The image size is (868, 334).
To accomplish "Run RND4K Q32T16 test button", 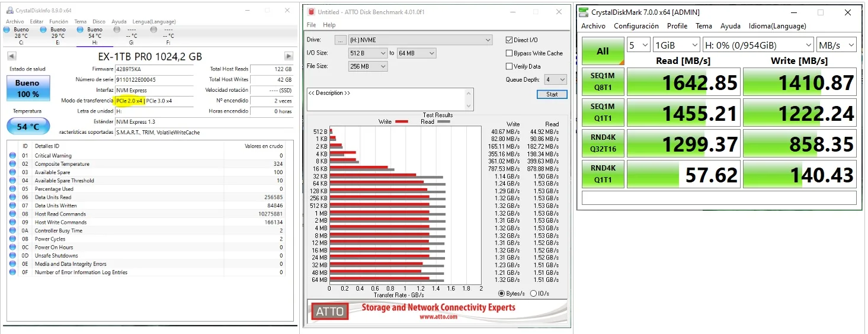I will click(603, 143).
